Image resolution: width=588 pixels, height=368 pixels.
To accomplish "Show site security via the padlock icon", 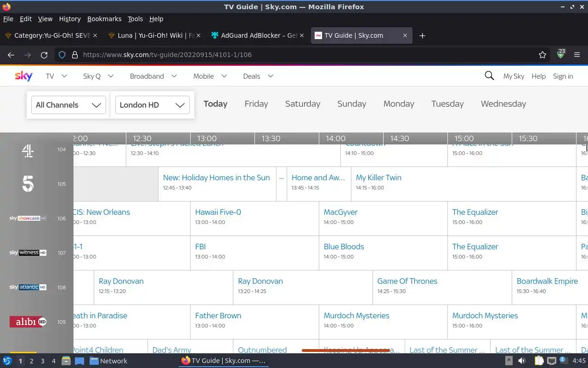I will pos(75,55).
